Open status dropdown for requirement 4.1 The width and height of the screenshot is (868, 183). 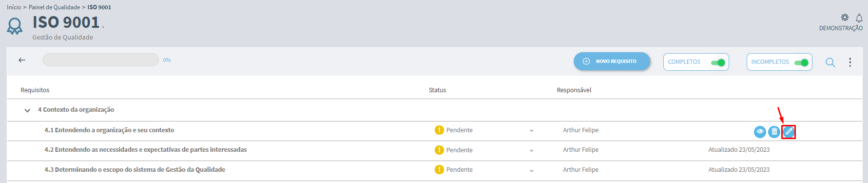[531, 131]
